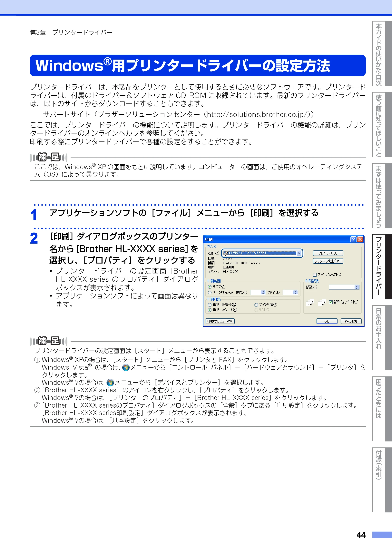Viewport: 392px width, 553px height.
Task: Click the キャンセル button
Action: [x=351, y=321]
